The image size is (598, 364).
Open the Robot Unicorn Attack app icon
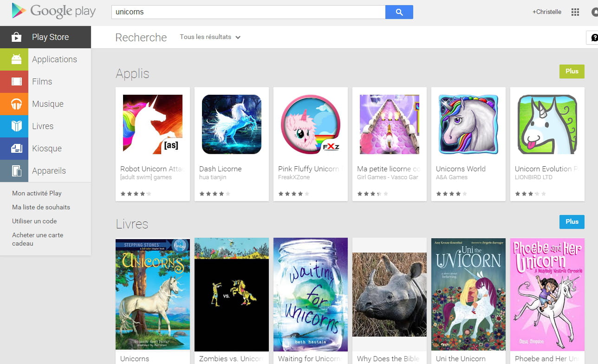click(153, 124)
